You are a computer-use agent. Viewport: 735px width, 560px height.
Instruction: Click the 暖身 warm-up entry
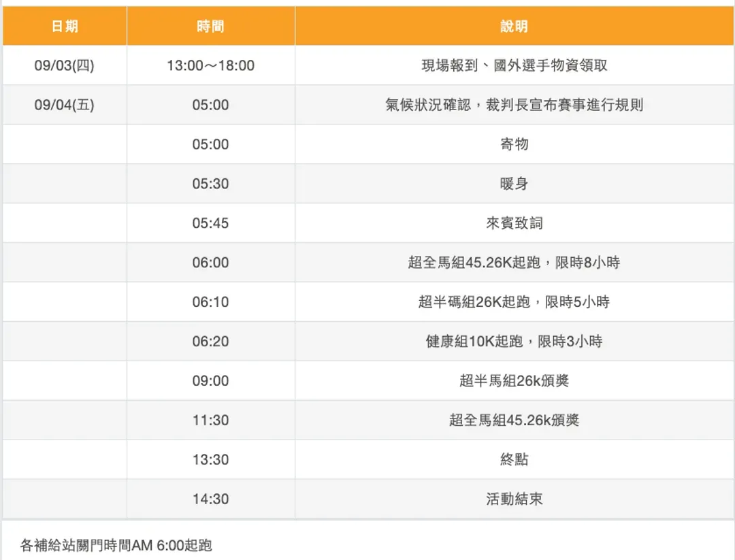pyautogui.click(x=514, y=184)
